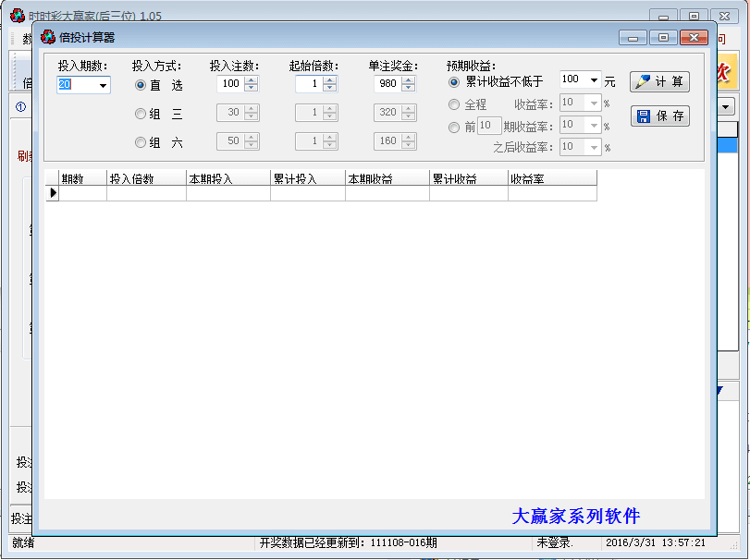Click the 起始倍数 input field for 直选
The image size is (750, 560).
point(309,84)
